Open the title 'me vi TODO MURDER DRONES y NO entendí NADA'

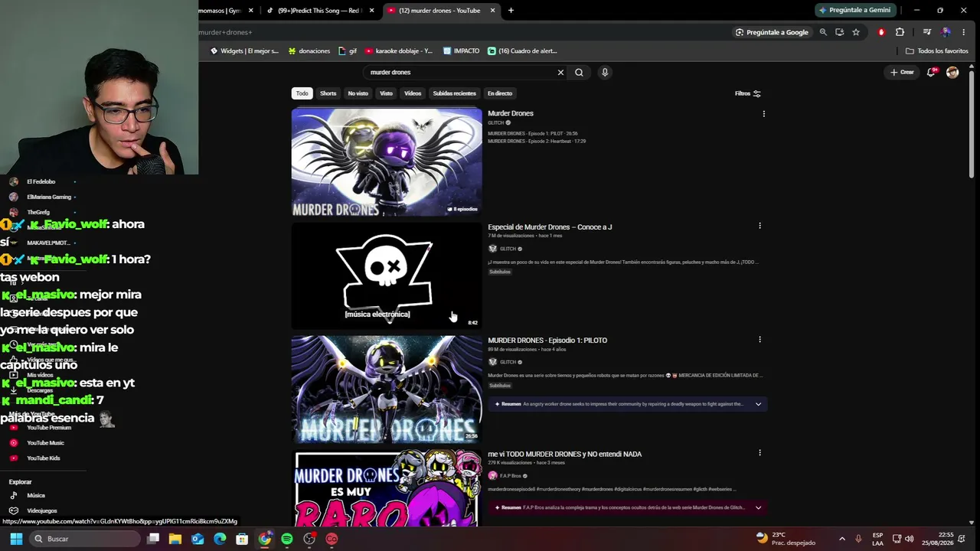point(565,454)
